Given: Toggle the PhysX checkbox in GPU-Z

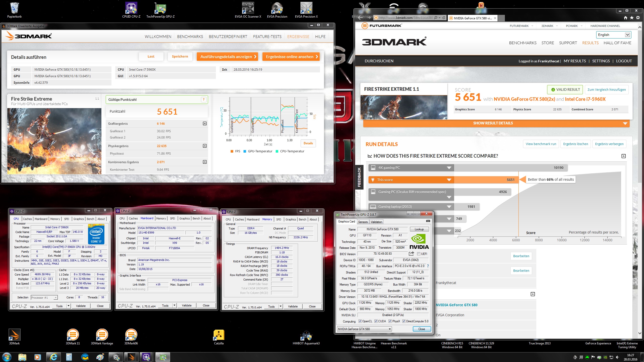Looking at the screenshot, I should pyautogui.click(x=390, y=321).
